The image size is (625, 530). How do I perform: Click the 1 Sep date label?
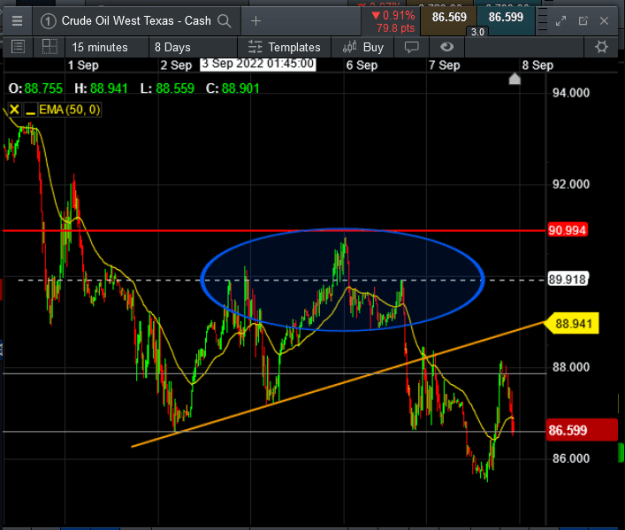(83, 65)
